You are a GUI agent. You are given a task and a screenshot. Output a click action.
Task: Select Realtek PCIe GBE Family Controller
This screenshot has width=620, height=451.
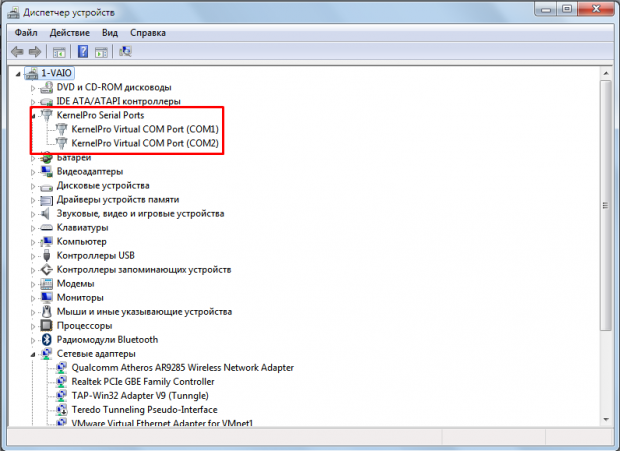[x=143, y=381]
